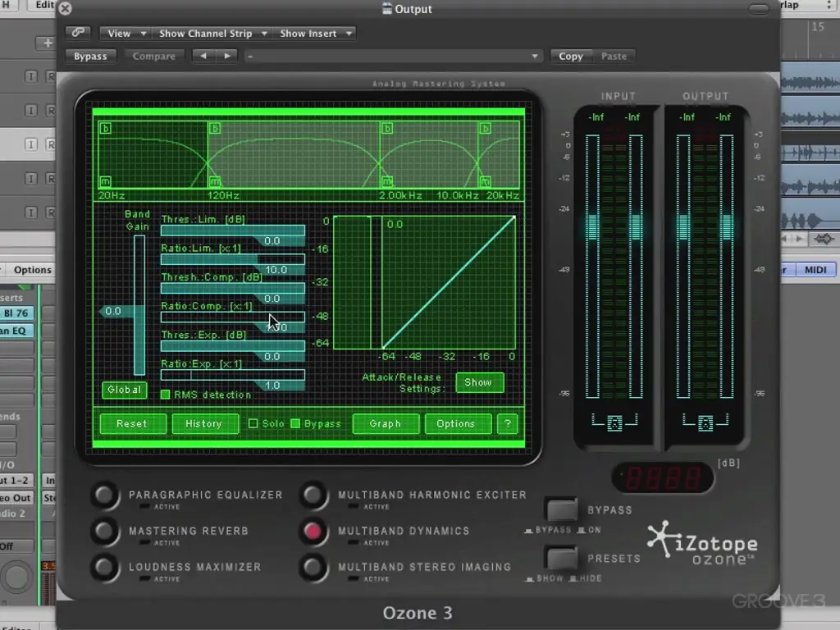Open the Show Channel Strip dropdown
Screen dimensions: 840x630
[212, 33]
